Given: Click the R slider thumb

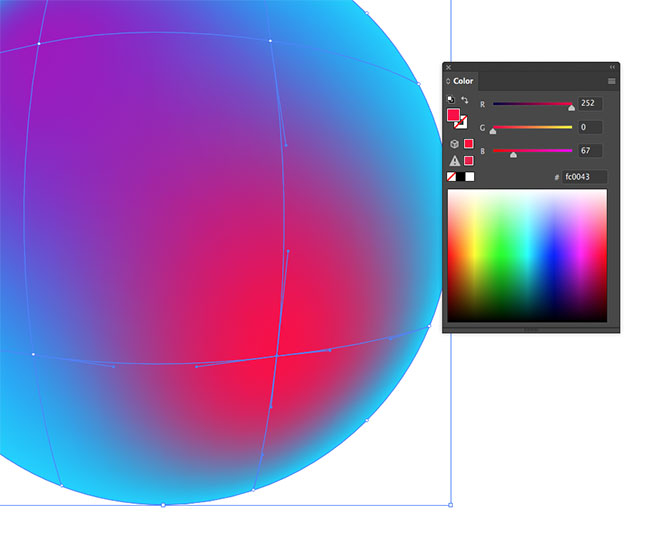Looking at the screenshot, I should 571,108.
